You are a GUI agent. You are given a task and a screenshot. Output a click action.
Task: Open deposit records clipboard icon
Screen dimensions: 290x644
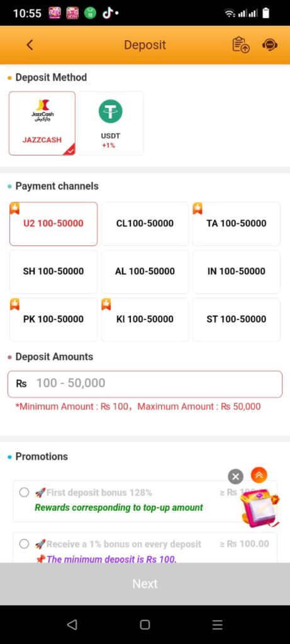[x=241, y=45]
